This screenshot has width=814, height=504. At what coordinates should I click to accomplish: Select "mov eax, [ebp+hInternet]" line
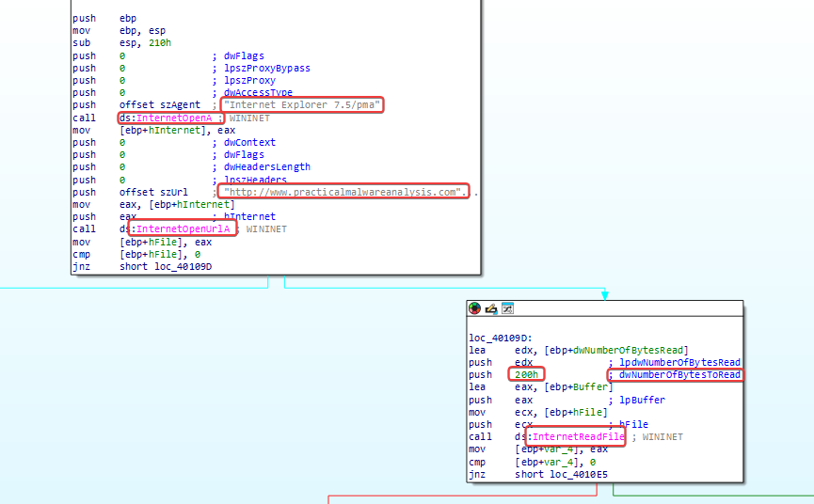[x=153, y=204]
